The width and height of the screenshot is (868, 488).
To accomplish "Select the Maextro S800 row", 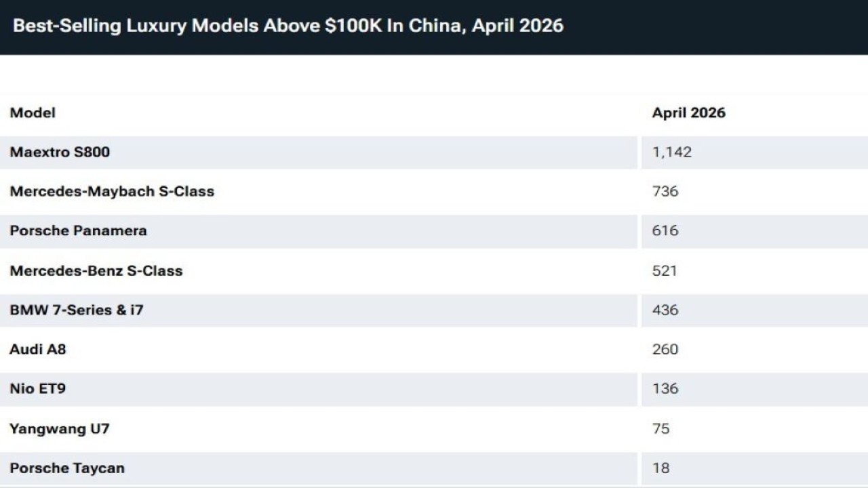I will pos(434,152).
